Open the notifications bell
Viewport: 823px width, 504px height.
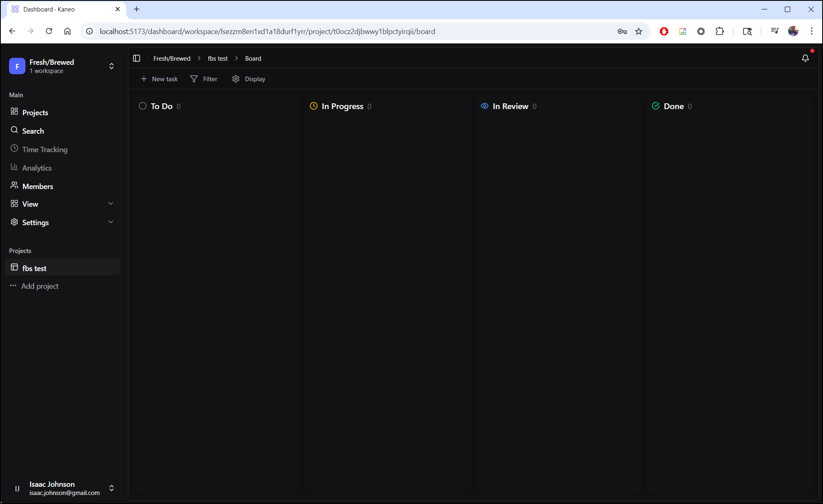[x=805, y=58]
